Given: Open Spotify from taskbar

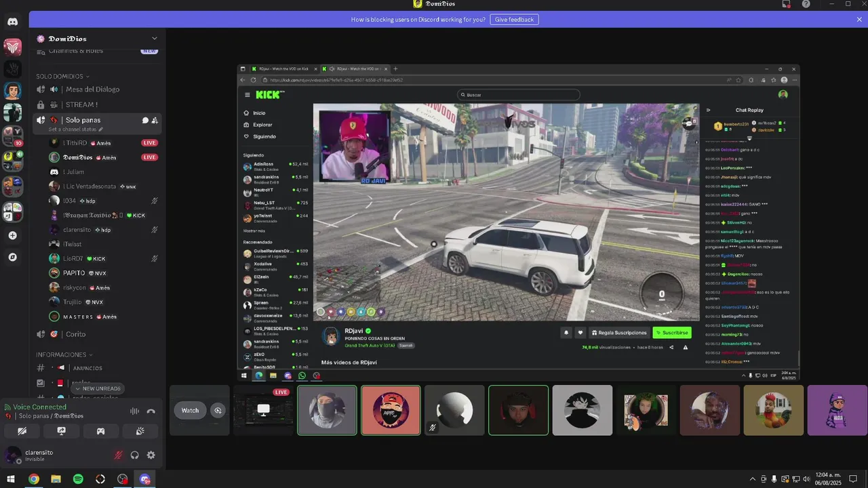Looking at the screenshot, I should pyautogui.click(x=78, y=479).
